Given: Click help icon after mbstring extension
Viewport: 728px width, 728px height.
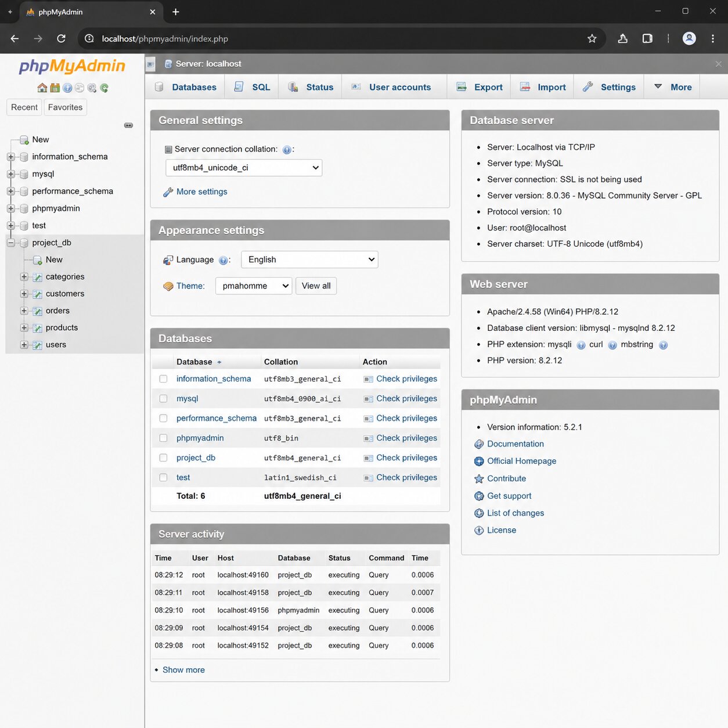Looking at the screenshot, I should 663,345.
